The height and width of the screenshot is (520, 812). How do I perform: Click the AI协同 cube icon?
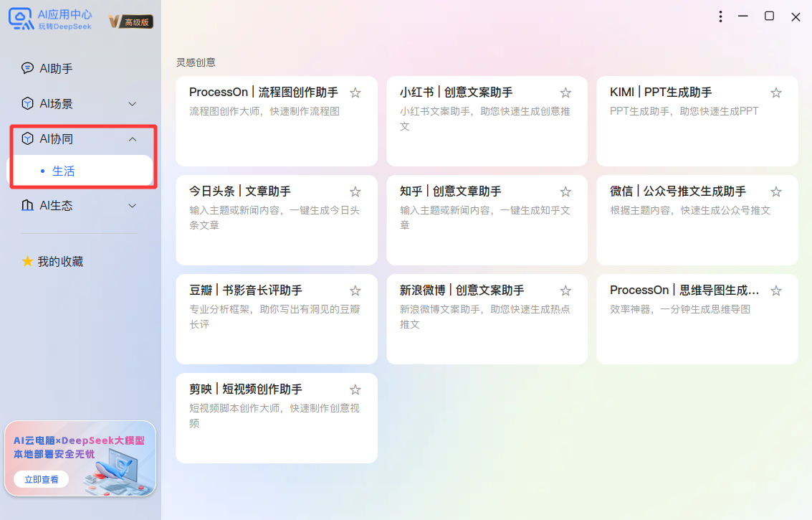tap(27, 139)
